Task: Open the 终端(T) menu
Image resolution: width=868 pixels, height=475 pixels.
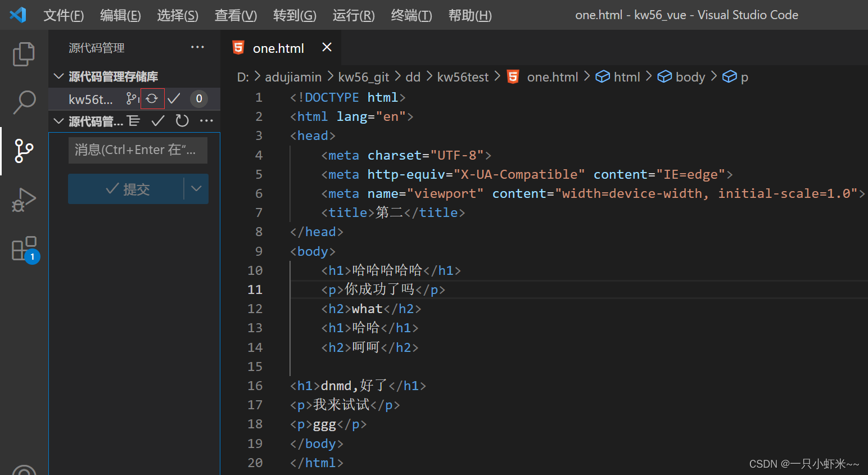Action: click(x=412, y=15)
